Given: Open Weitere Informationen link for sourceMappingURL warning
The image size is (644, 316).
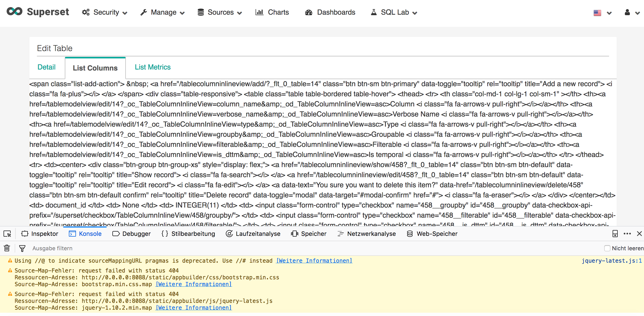Looking at the screenshot, I should 314,261.
